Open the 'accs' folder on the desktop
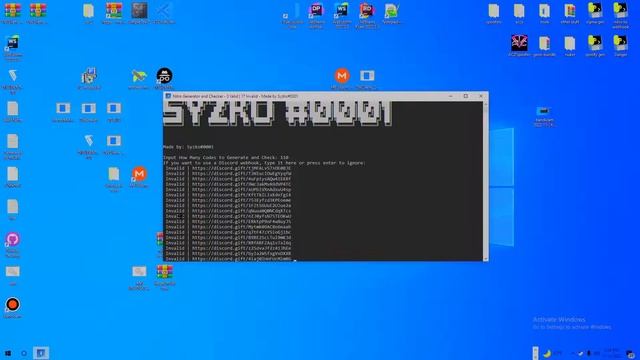 519,11
